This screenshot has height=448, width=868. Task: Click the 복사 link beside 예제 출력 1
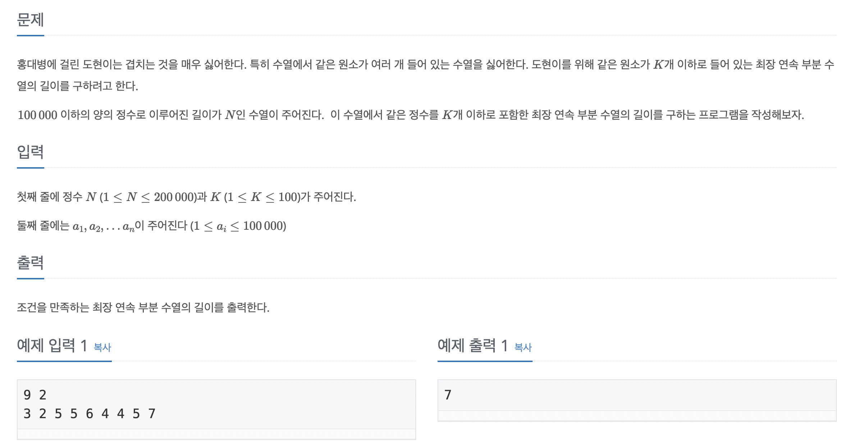[523, 347]
